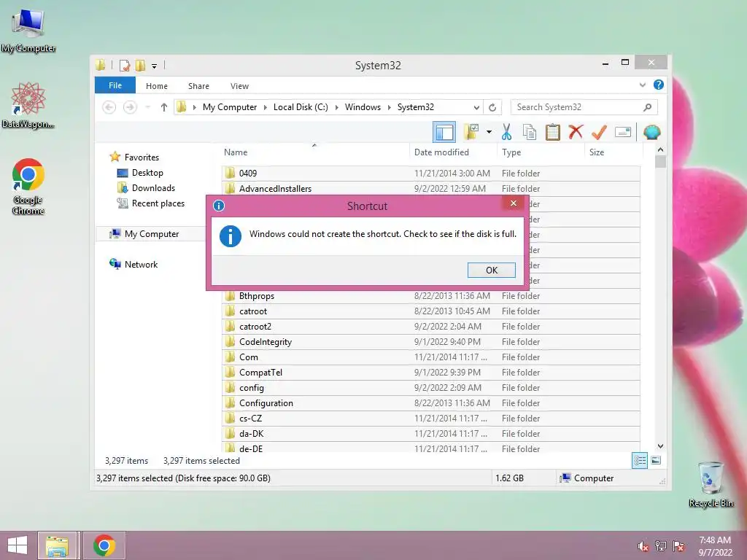
Task: Click the New folder icon in title bar
Action: (141, 65)
